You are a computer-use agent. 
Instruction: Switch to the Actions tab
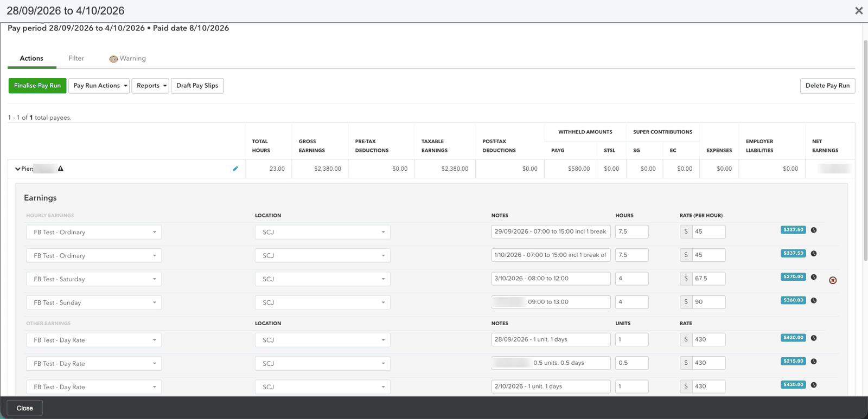coord(31,59)
